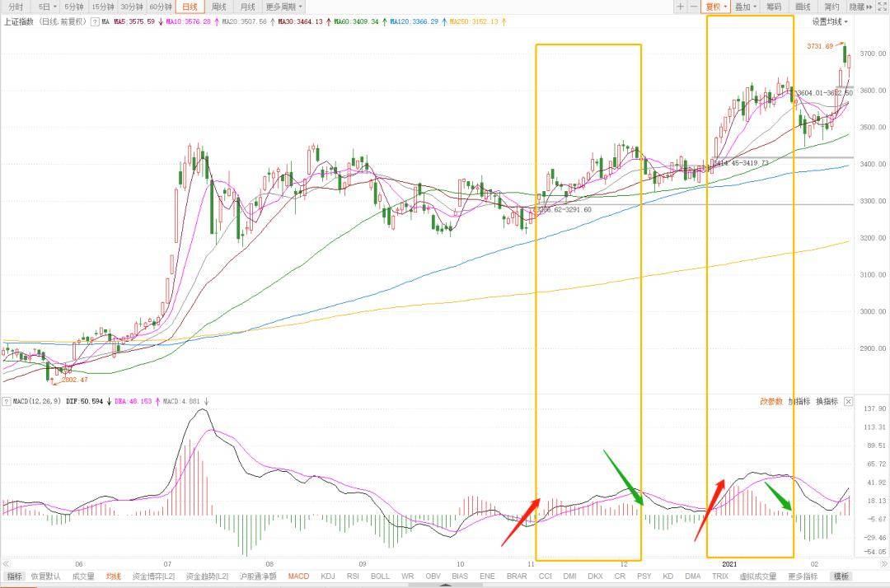Select the 沪股通净额 indicator
890x588 pixels.
[258, 576]
